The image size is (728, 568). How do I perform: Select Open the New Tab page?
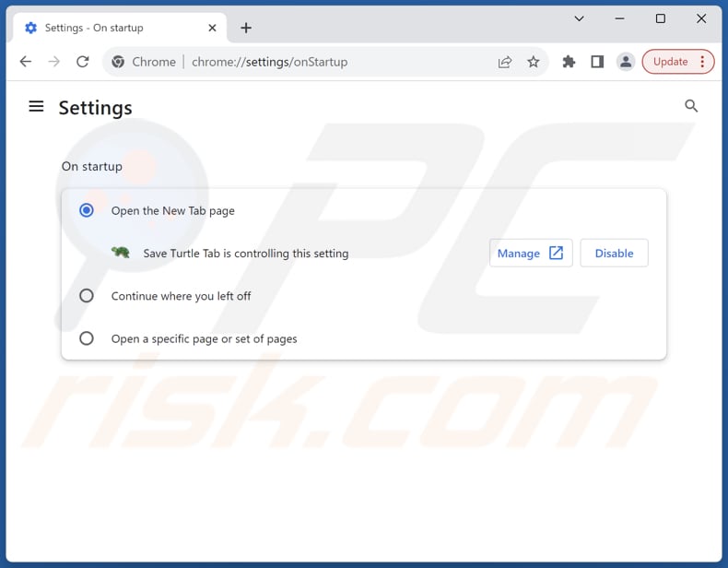point(87,210)
